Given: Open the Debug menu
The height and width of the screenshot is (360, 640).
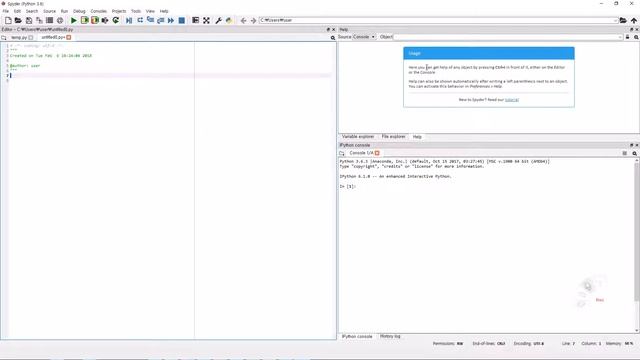Looking at the screenshot, I should click(x=79, y=11).
